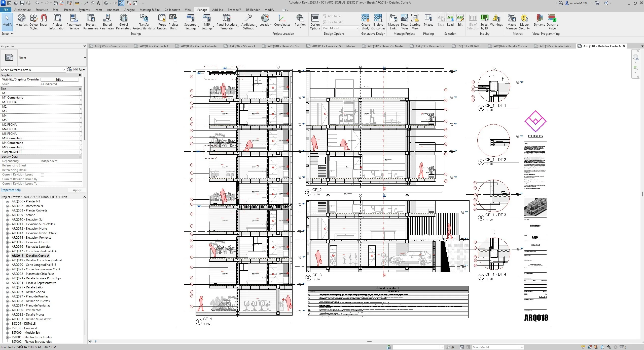
Task: Run Purge Unused
Action: coord(162,22)
